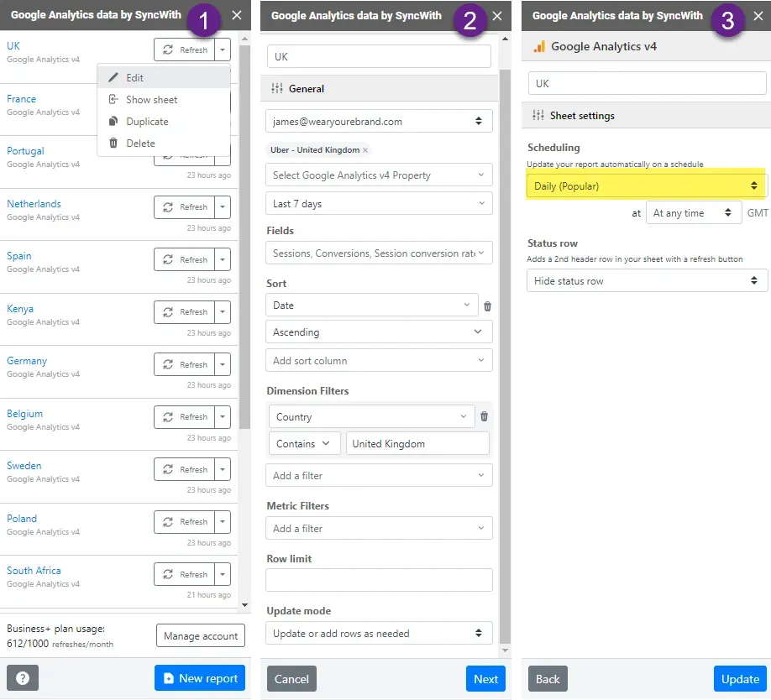Open the Germany report options arrow
Image resolution: width=771 pixels, height=700 pixels.
(x=223, y=364)
